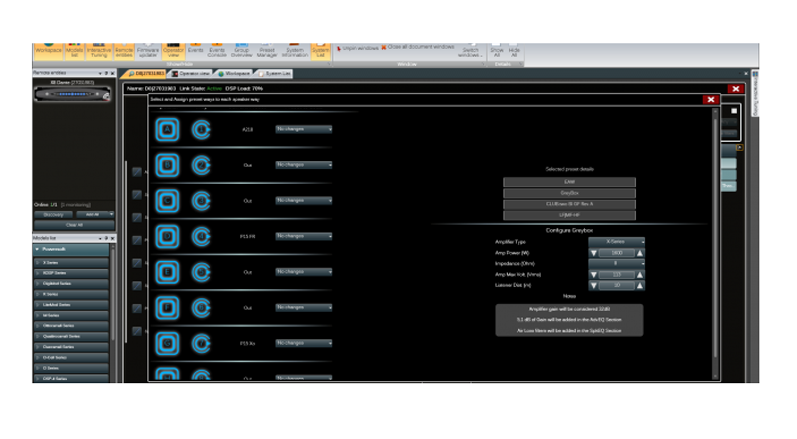Decrease Amp Power value
Viewport: 797px width, 439px height.
coord(593,253)
